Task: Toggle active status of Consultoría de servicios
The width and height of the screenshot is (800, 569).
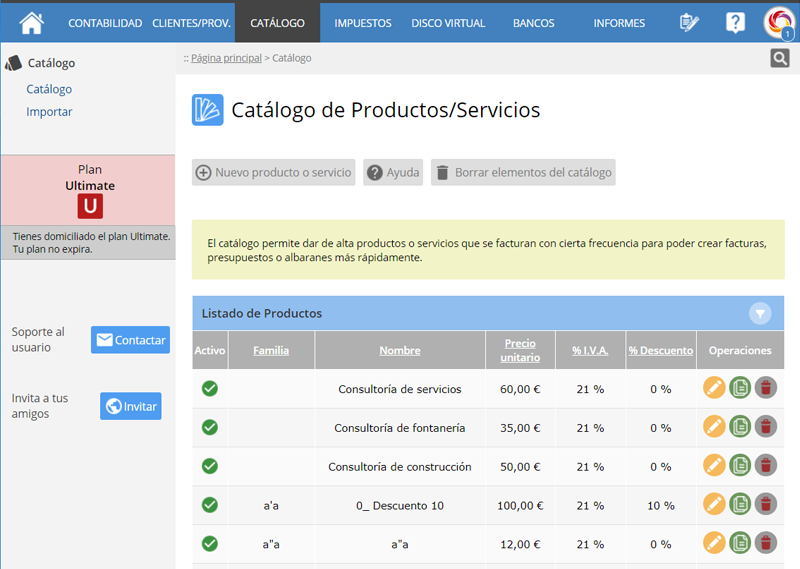Action: pos(210,389)
